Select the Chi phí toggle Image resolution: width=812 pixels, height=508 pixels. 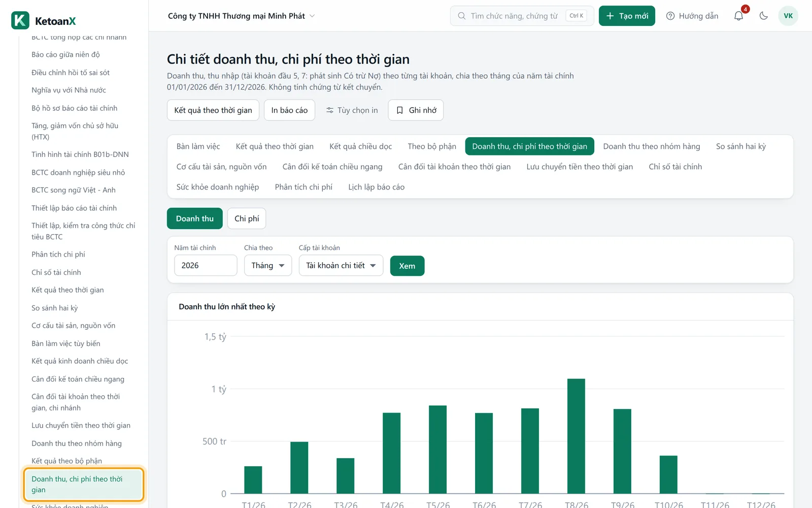click(247, 218)
